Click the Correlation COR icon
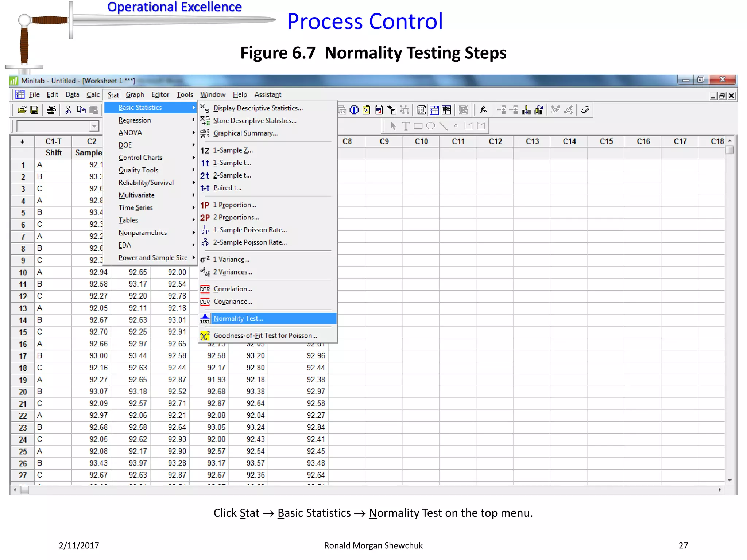 point(205,289)
